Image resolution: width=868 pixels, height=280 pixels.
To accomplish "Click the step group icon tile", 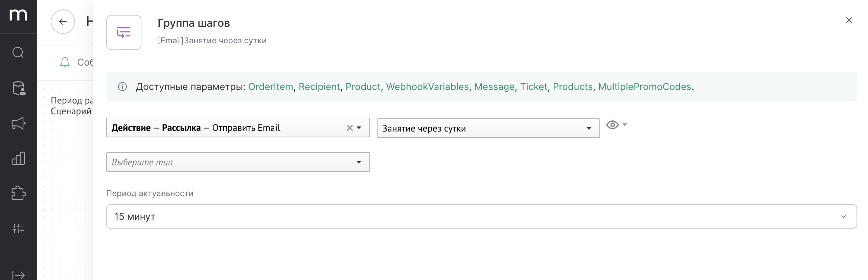I will [124, 32].
